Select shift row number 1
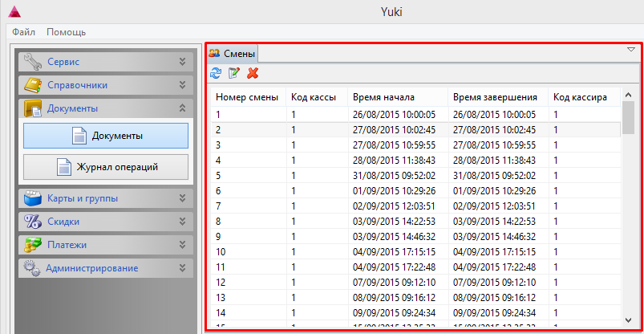 pos(416,114)
